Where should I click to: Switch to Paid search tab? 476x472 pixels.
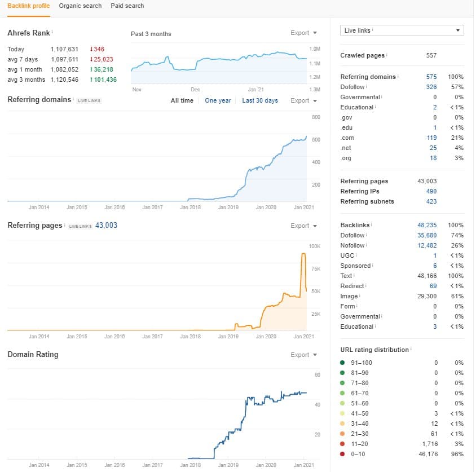click(x=127, y=6)
